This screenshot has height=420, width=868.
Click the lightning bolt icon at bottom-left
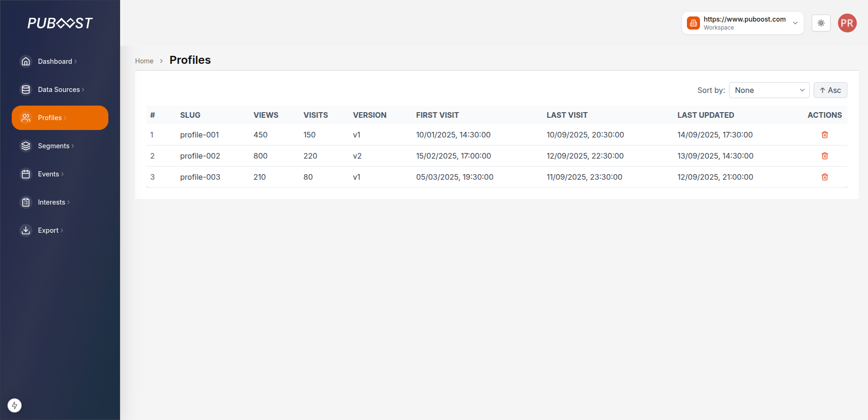(x=15, y=405)
